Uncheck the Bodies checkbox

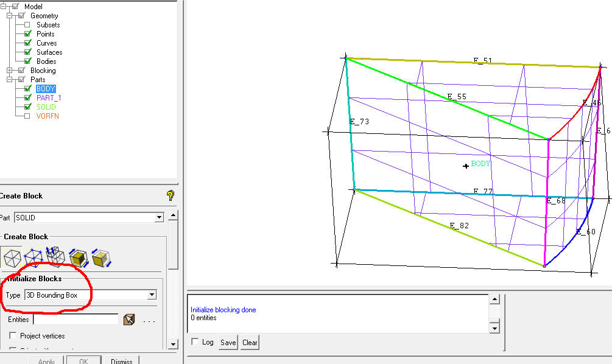27,61
